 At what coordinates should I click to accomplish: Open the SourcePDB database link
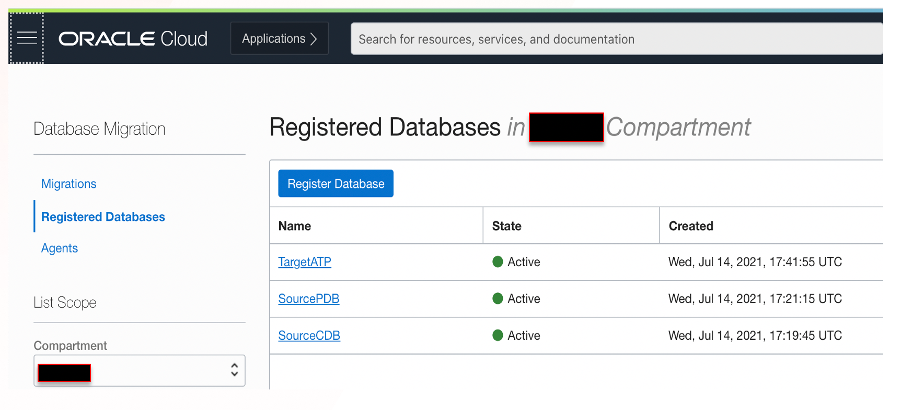[x=309, y=298]
